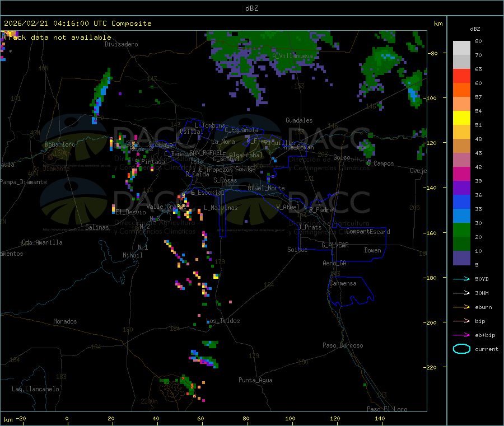Click the 'dBZ' title at the top
504x426 pixels.
tap(251, 8)
